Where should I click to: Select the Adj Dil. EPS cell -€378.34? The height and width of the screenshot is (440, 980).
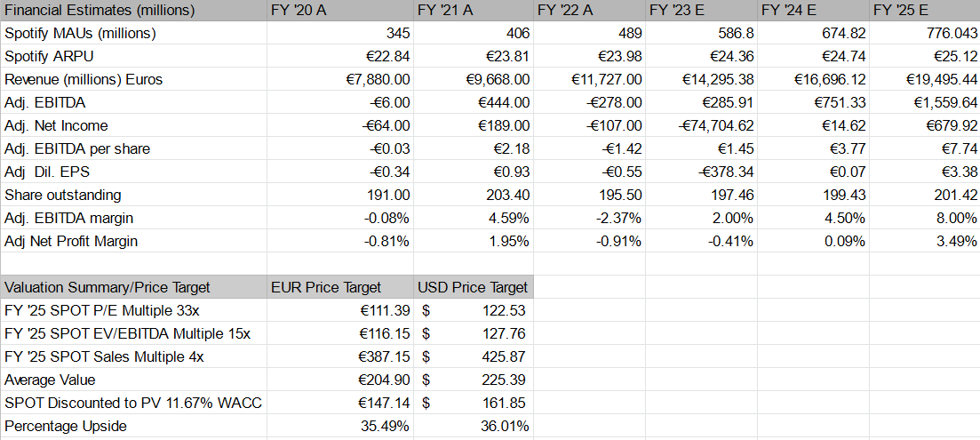coord(701,172)
